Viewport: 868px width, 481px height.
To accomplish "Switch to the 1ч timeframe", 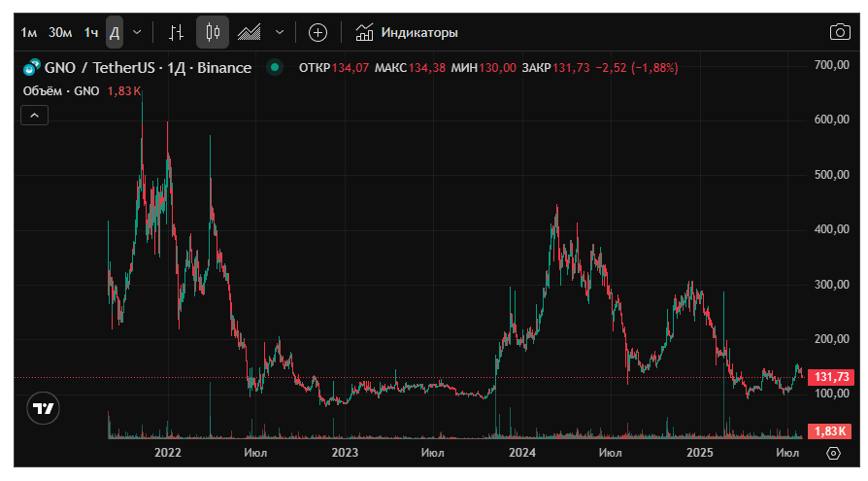I will [x=91, y=33].
